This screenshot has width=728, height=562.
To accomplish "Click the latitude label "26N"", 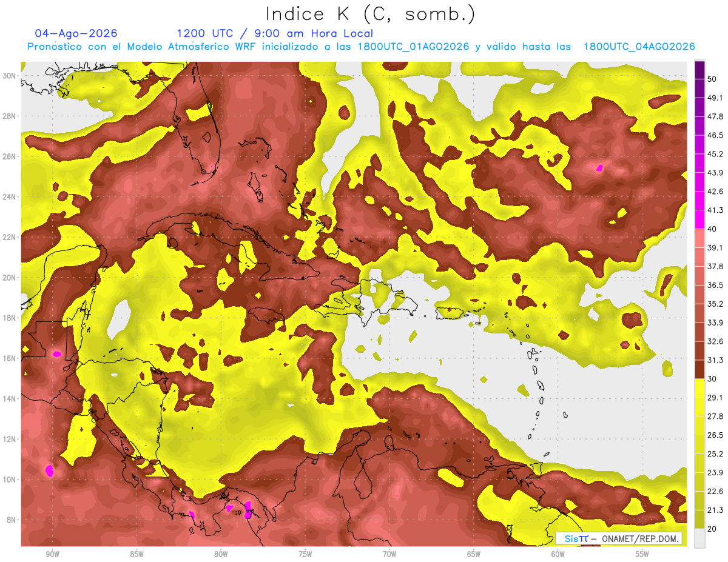I will tap(9, 156).
